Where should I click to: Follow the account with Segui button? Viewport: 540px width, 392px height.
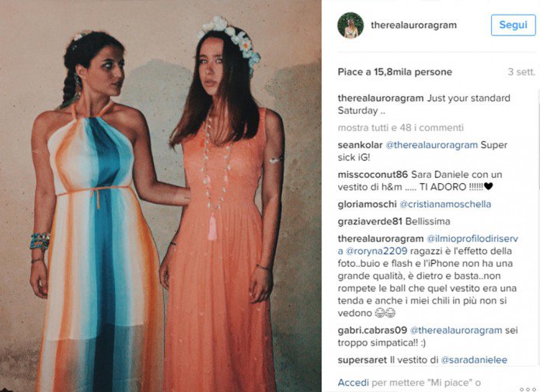[x=513, y=25]
